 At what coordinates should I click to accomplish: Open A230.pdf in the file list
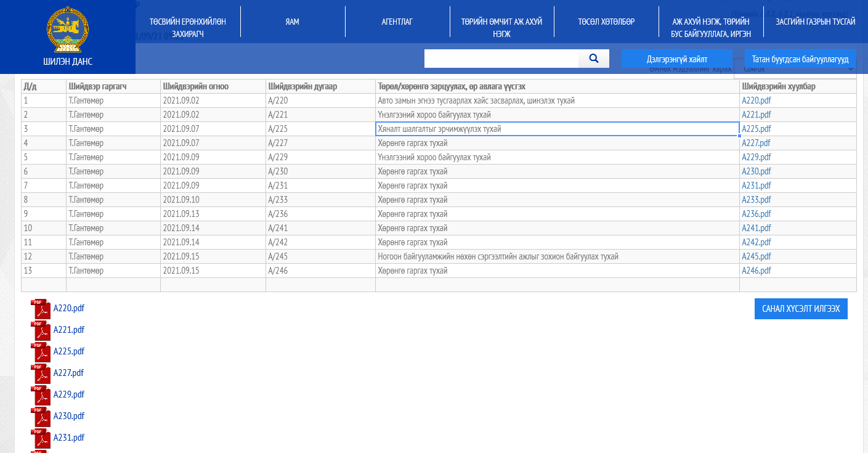coord(69,416)
